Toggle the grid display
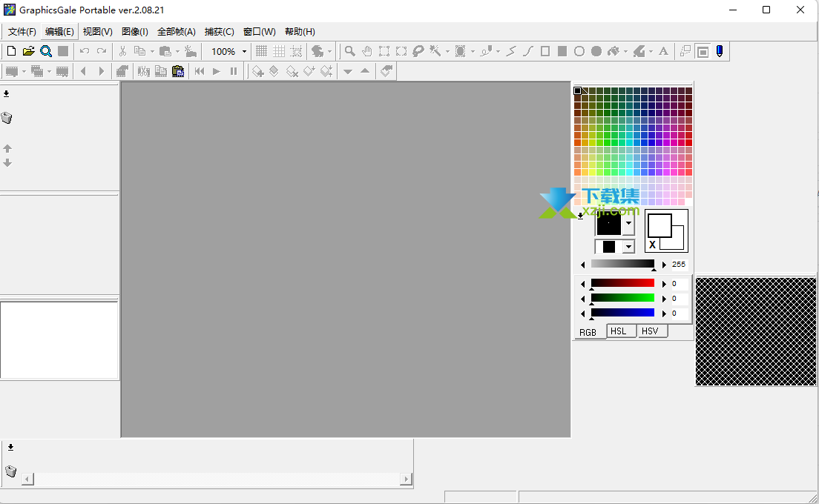This screenshot has width=819, height=504. [x=261, y=51]
